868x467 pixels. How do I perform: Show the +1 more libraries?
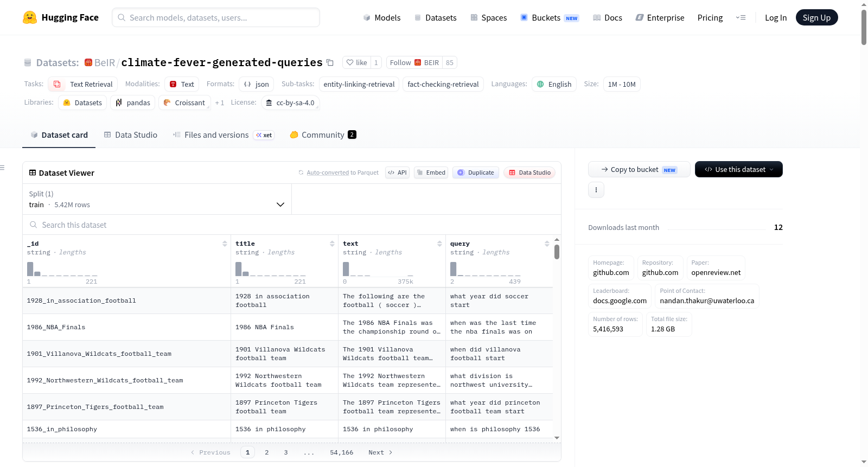(219, 103)
